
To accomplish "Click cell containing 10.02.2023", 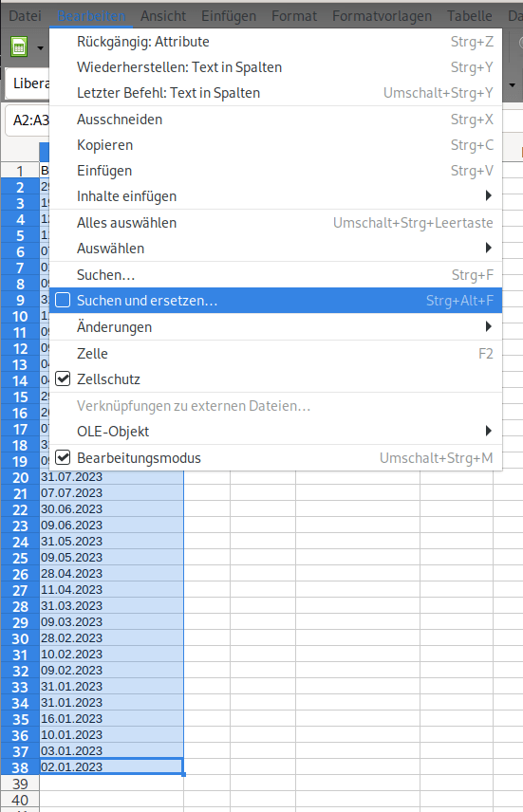I will pyautogui.click(x=111, y=654).
